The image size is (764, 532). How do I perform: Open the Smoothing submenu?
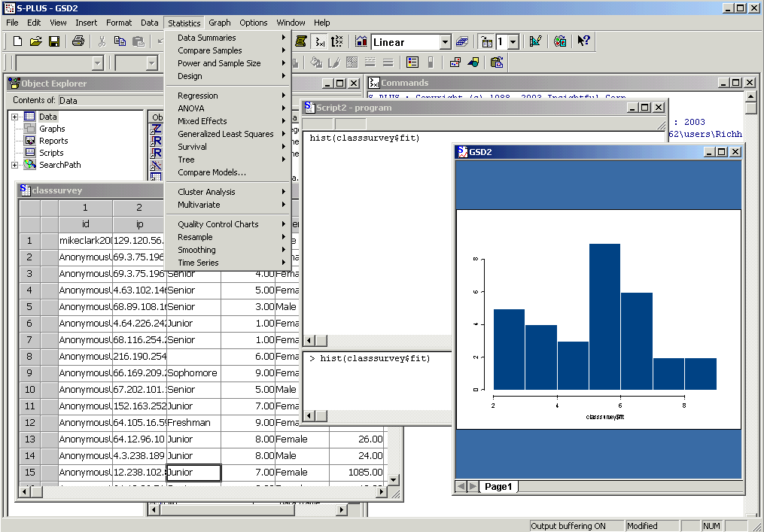click(228, 250)
